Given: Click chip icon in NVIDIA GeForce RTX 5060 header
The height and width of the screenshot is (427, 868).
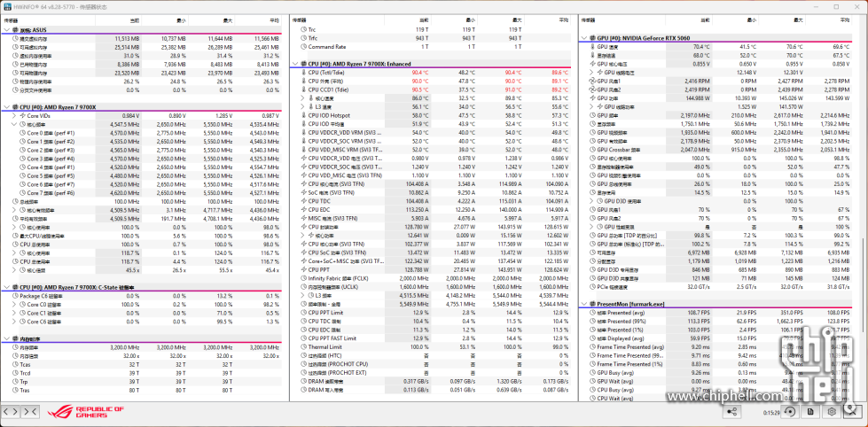Looking at the screenshot, I should [x=592, y=38].
